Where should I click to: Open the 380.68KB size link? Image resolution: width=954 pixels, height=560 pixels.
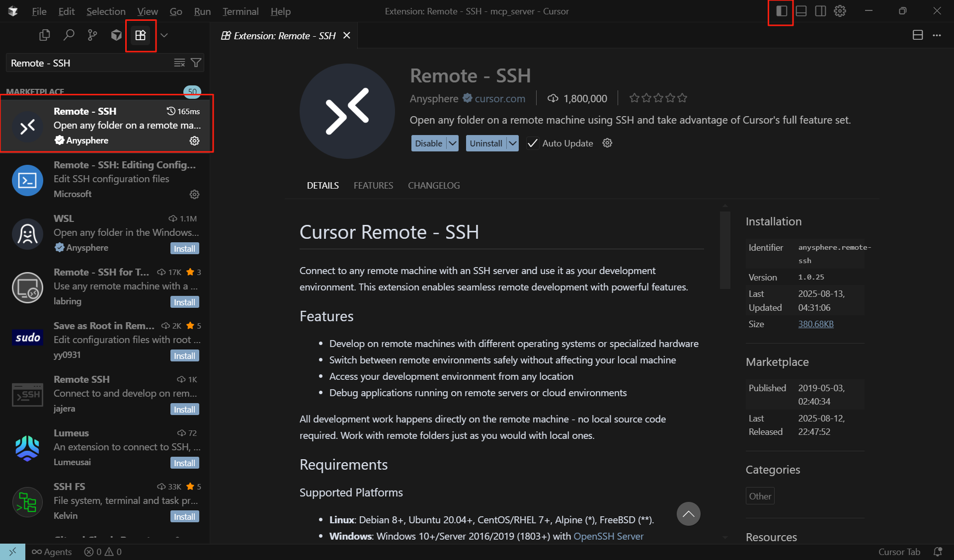pyautogui.click(x=816, y=324)
